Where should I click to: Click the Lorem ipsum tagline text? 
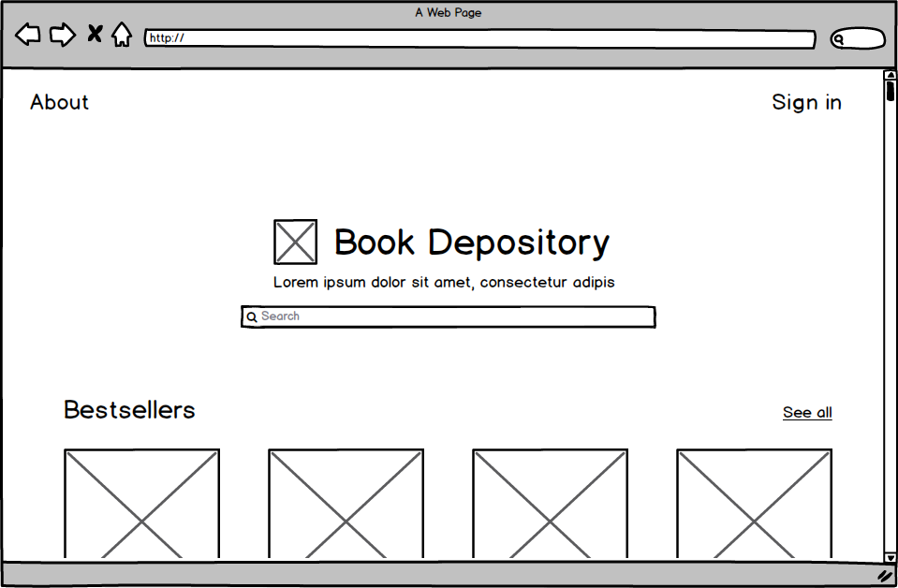point(444,282)
